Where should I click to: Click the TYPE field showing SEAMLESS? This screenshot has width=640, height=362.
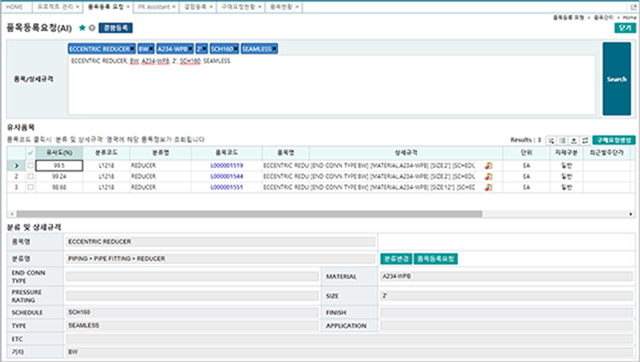192,325
